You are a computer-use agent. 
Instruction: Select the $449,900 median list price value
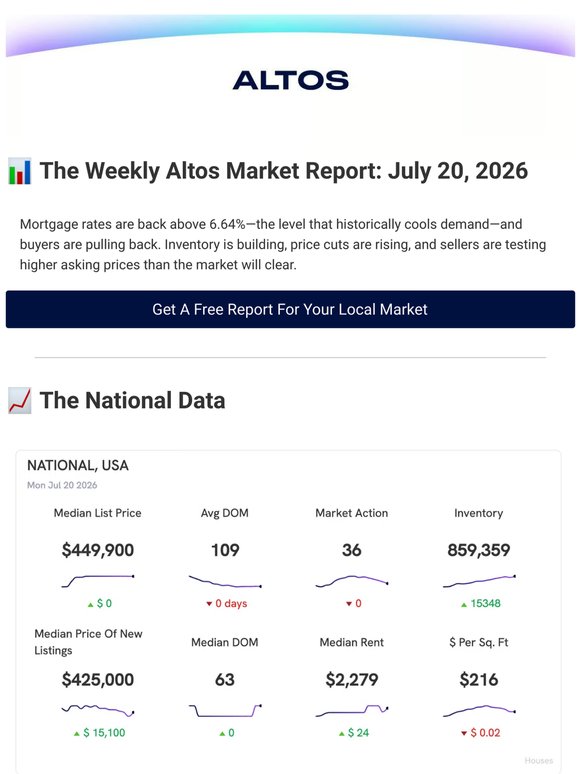pos(98,550)
